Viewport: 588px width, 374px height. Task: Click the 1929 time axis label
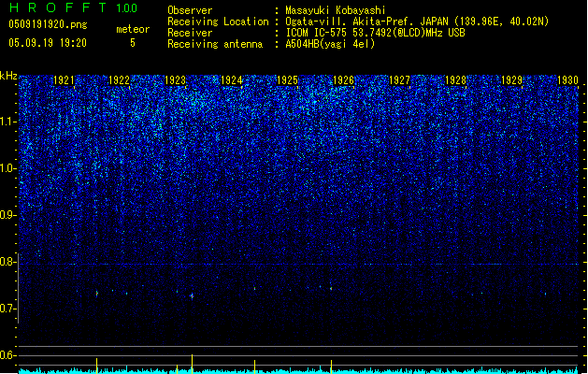coord(512,80)
